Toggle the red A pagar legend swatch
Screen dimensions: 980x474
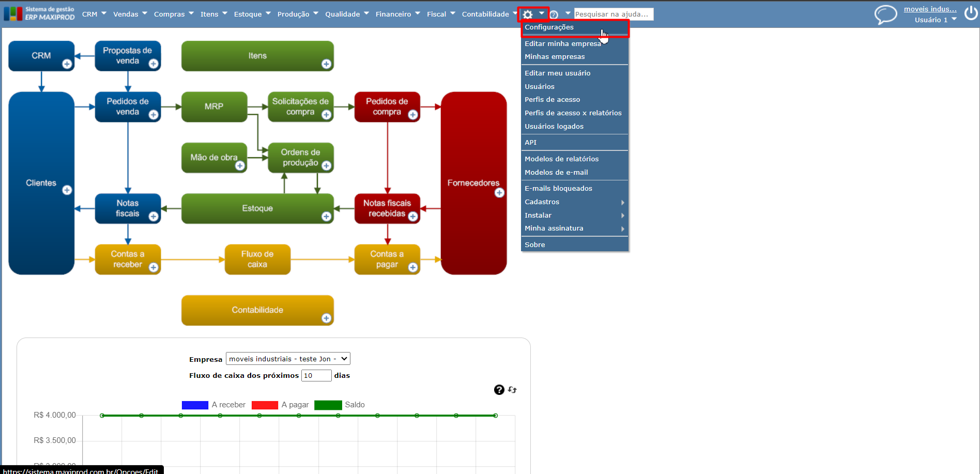coord(265,405)
